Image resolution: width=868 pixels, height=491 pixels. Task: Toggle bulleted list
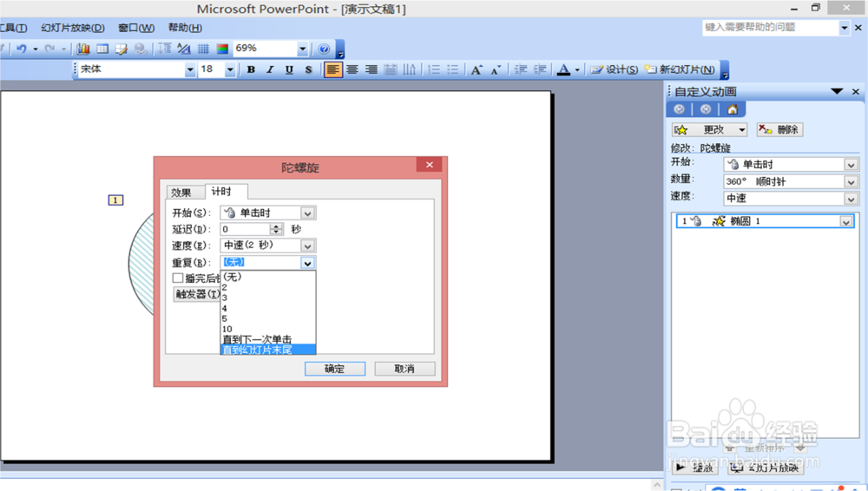tap(453, 69)
